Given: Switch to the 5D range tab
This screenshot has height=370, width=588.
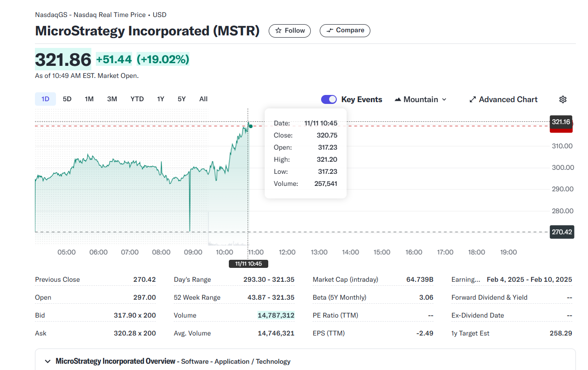Looking at the screenshot, I should pos(67,99).
